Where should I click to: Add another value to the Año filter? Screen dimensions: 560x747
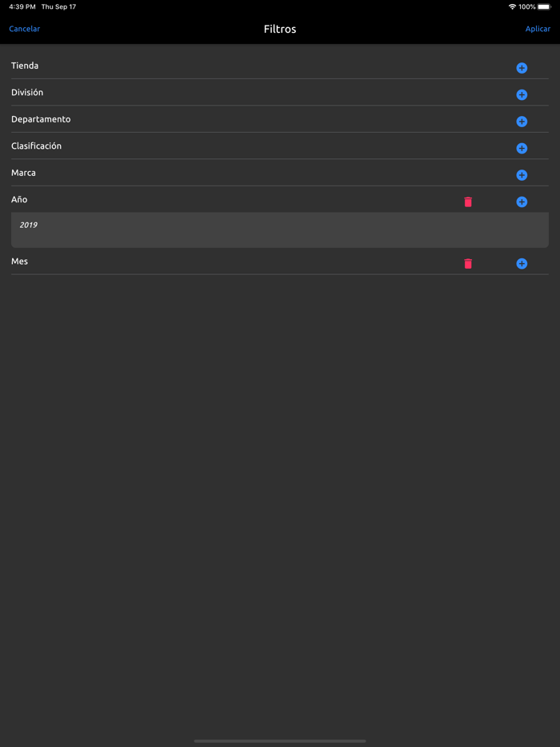click(522, 202)
